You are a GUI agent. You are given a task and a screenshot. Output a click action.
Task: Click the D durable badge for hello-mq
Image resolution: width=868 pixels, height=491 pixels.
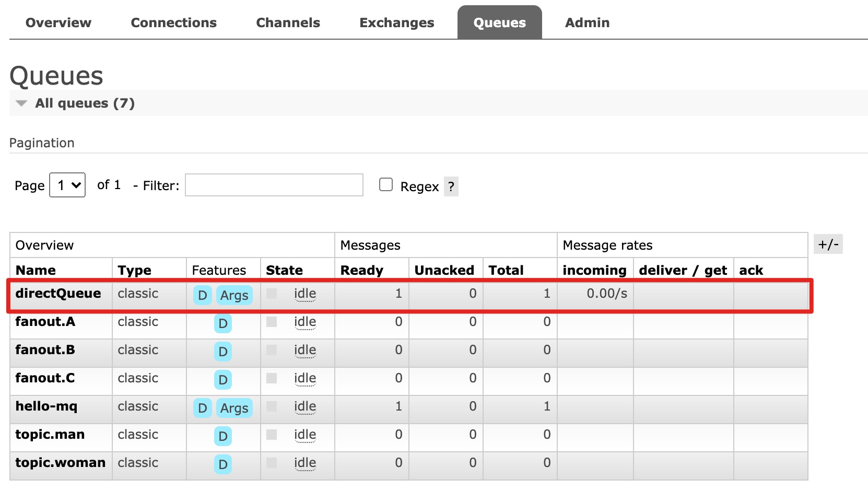pos(203,408)
